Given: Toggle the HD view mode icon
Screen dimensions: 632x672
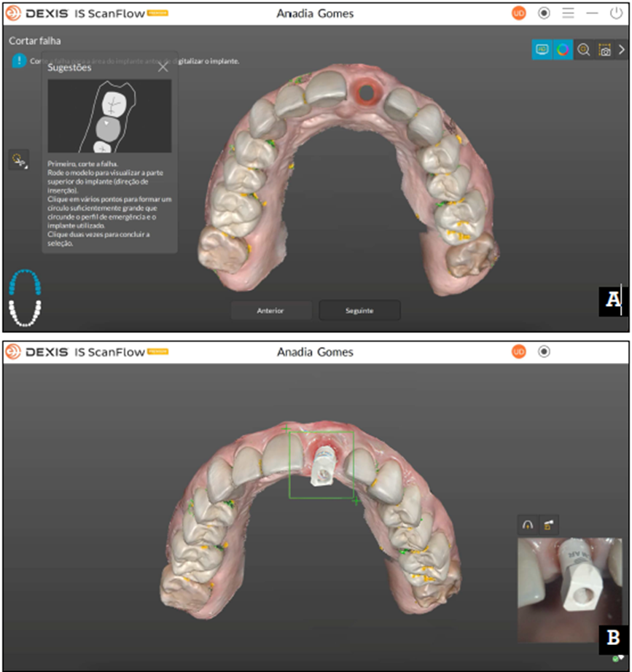Looking at the screenshot, I should [542, 50].
